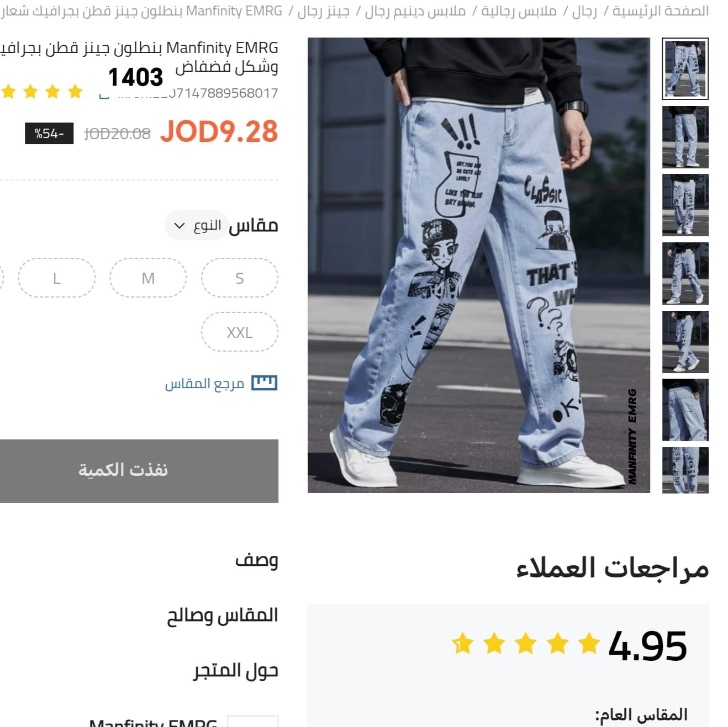View the back-pocket jeans thumbnail

(685, 410)
